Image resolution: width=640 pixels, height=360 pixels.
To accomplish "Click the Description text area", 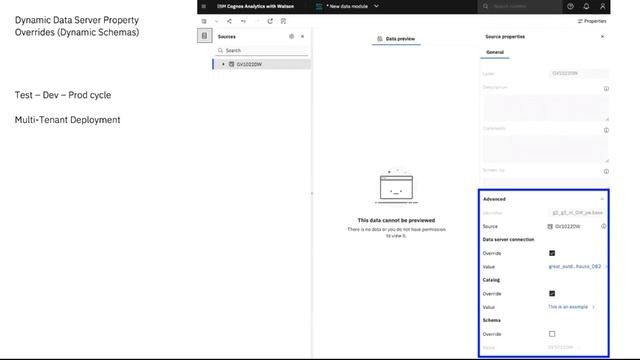I will point(546,108).
